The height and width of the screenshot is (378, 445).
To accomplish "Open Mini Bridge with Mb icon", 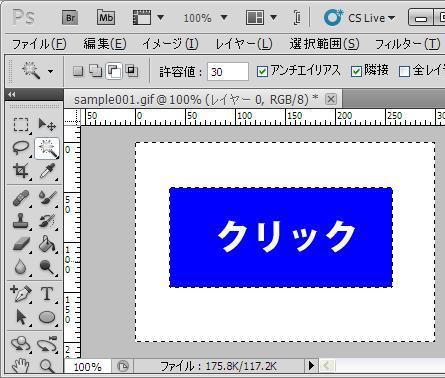I will pos(106,17).
